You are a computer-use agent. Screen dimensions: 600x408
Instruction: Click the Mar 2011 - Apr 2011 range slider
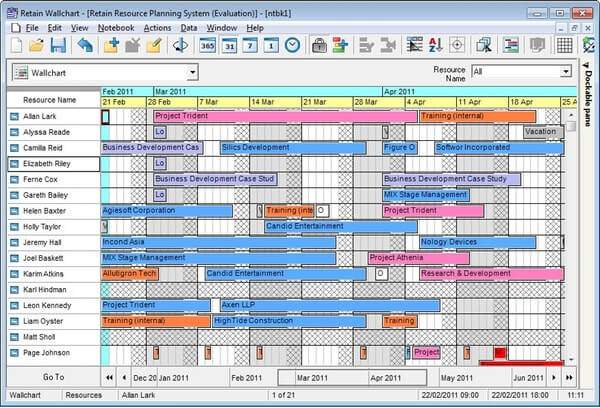pyautogui.click(x=352, y=377)
